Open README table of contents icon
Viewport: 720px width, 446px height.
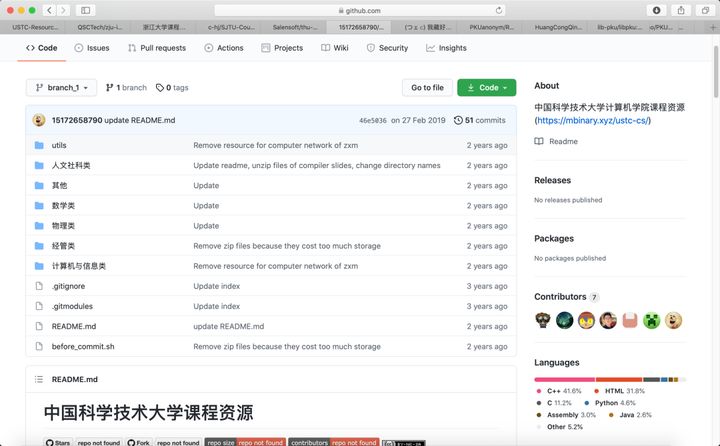pos(39,379)
